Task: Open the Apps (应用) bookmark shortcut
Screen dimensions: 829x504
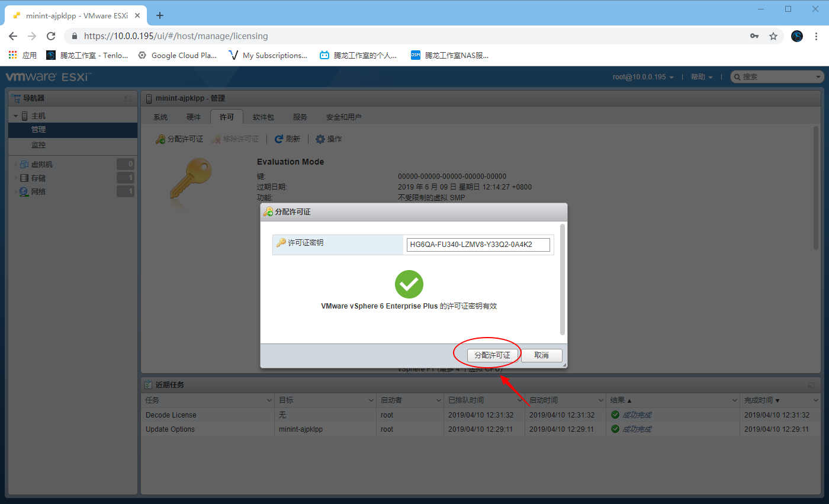Action: (23, 55)
